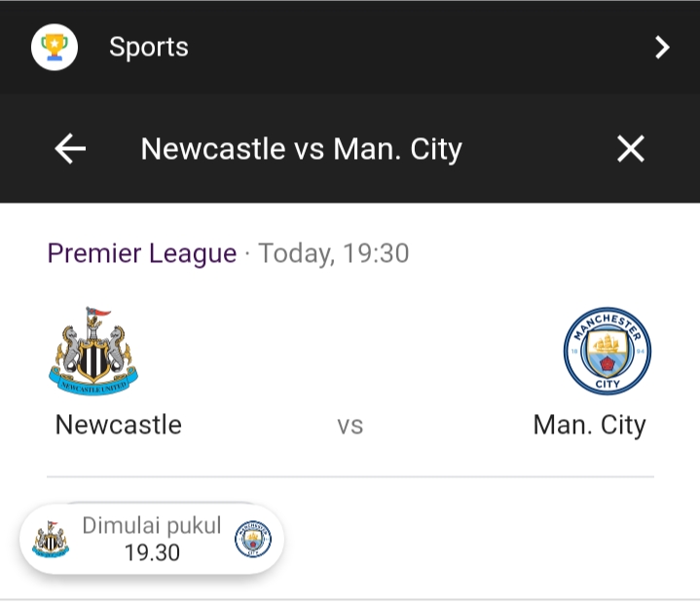Expand Sports with the right chevron

coord(662,47)
